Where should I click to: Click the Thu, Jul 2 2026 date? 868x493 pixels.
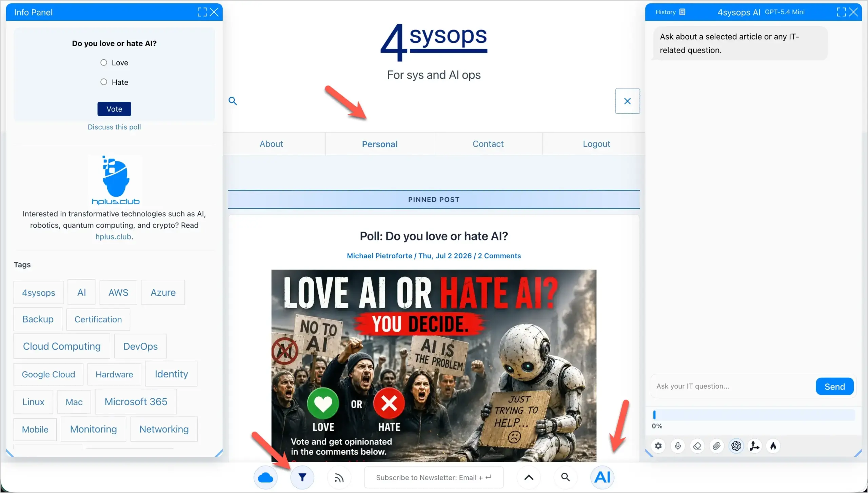click(445, 256)
